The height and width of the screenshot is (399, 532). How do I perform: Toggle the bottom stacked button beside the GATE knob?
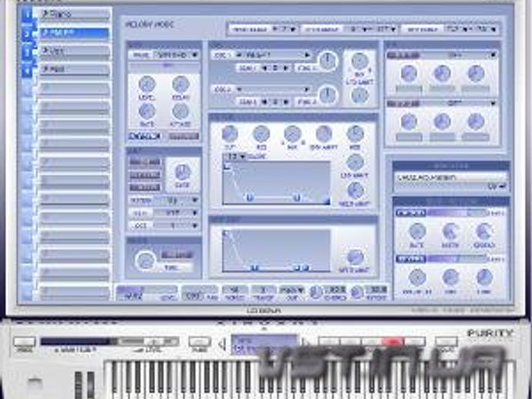coord(145,187)
